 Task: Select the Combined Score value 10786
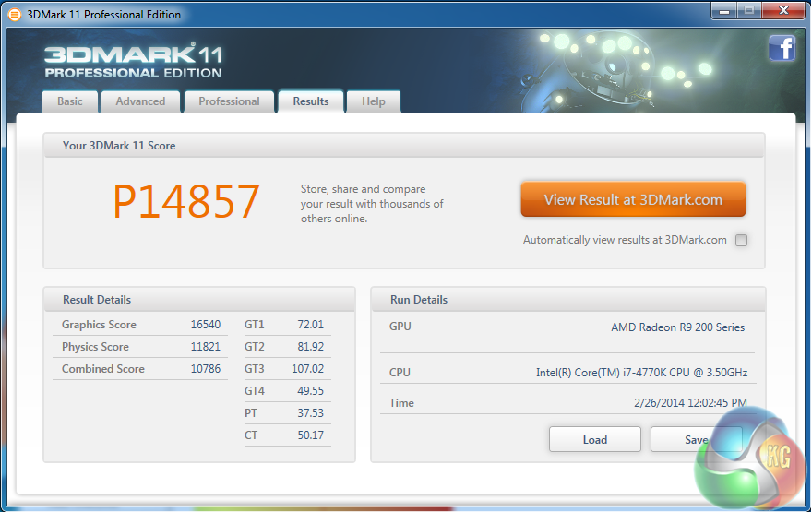pos(206,369)
